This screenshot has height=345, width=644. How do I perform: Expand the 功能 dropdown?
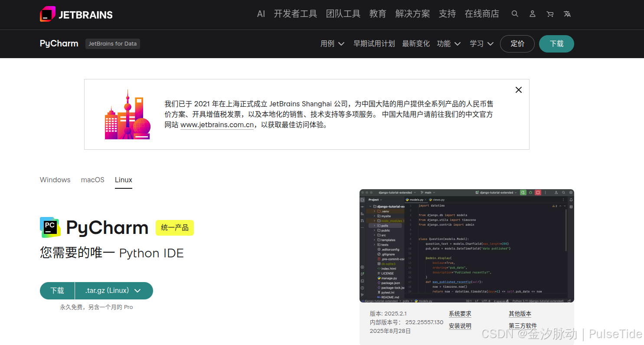[450, 44]
